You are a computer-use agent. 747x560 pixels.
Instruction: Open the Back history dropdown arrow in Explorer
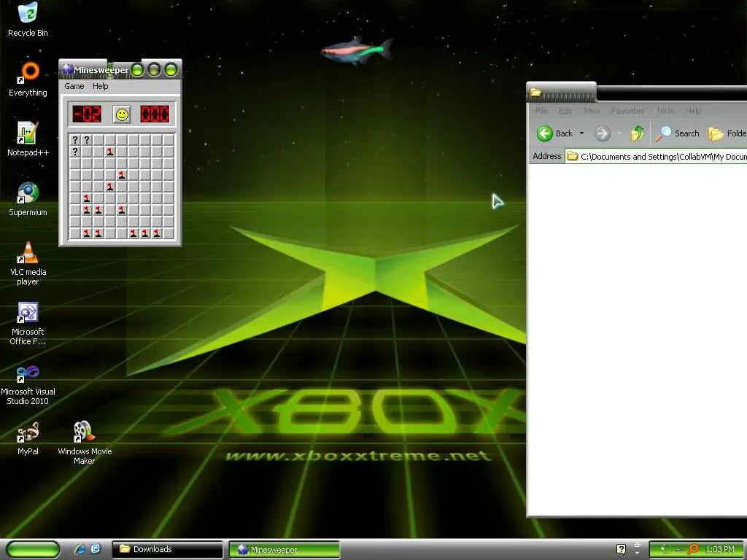pos(581,133)
